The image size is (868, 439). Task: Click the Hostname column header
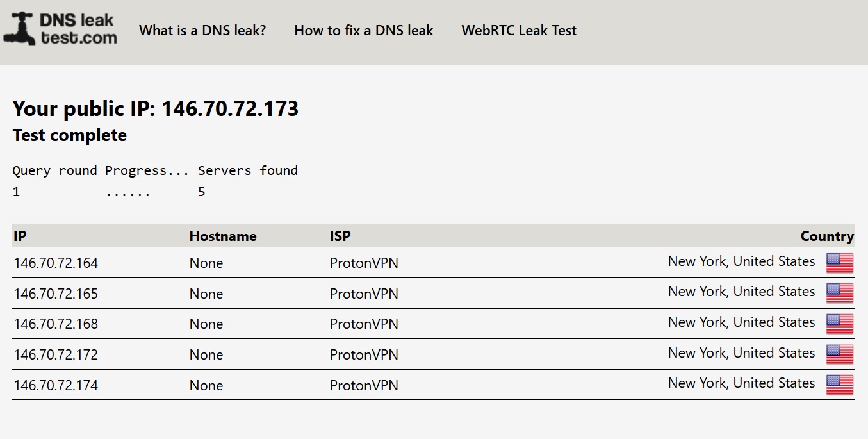pos(223,236)
